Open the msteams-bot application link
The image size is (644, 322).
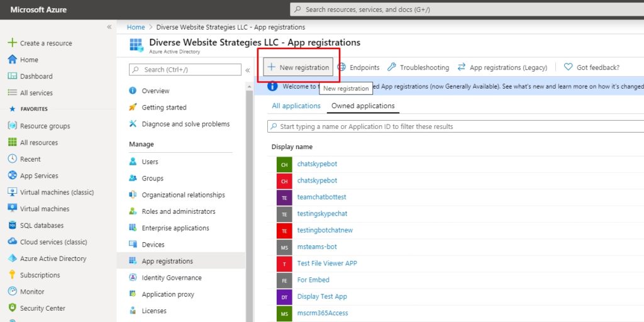[x=317, y=247]
